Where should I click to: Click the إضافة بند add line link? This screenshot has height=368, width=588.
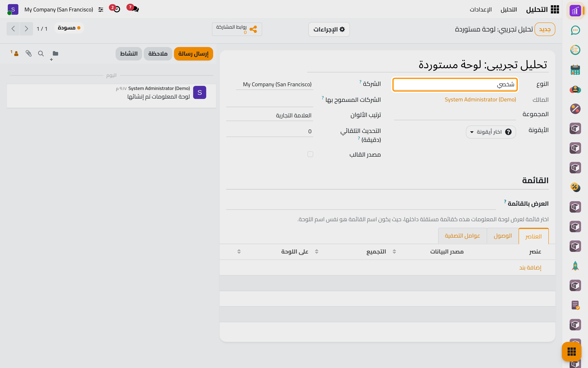(530, 268)
